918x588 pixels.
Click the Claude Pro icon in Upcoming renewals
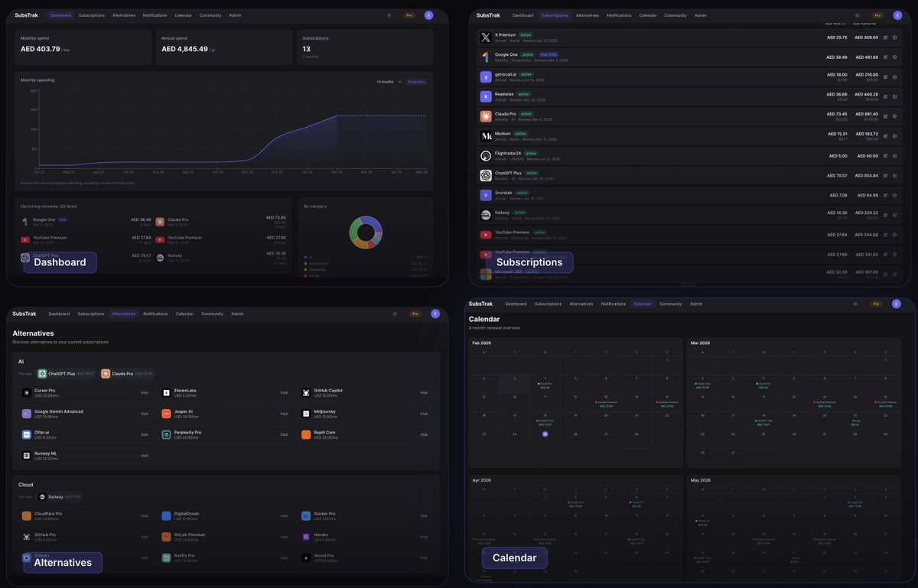[160, 222]
